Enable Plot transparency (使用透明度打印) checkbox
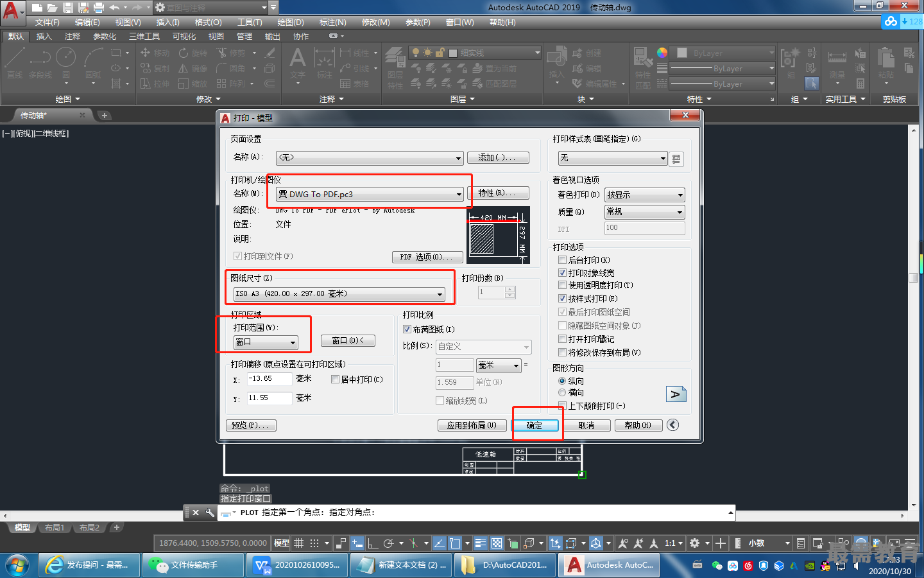The width and height of the screenshot is (924, 578). click(562, 285)
